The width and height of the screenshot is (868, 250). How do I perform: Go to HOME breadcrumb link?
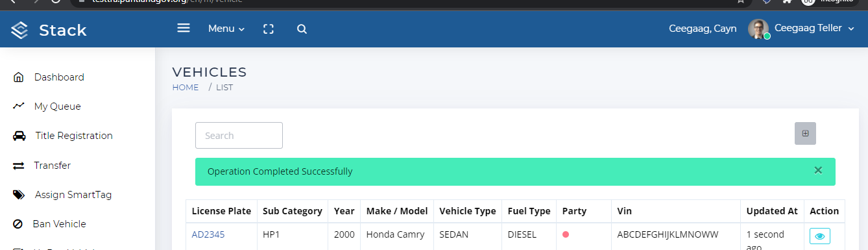click(x=186, y=87)
